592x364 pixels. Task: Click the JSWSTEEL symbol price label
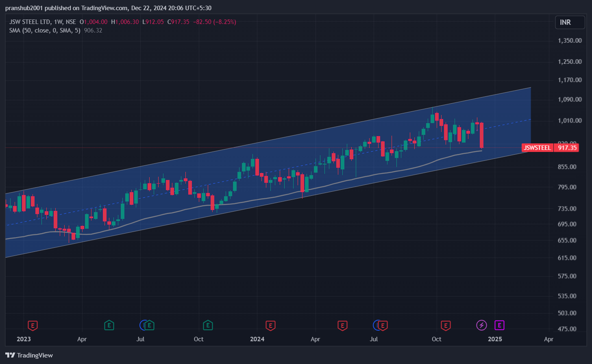click(x=537, y=147)
